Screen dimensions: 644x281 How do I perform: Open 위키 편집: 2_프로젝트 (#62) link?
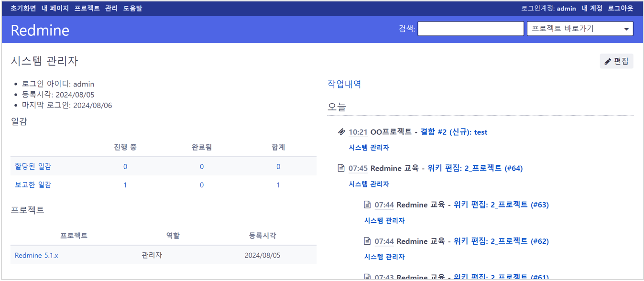point(501,241)
